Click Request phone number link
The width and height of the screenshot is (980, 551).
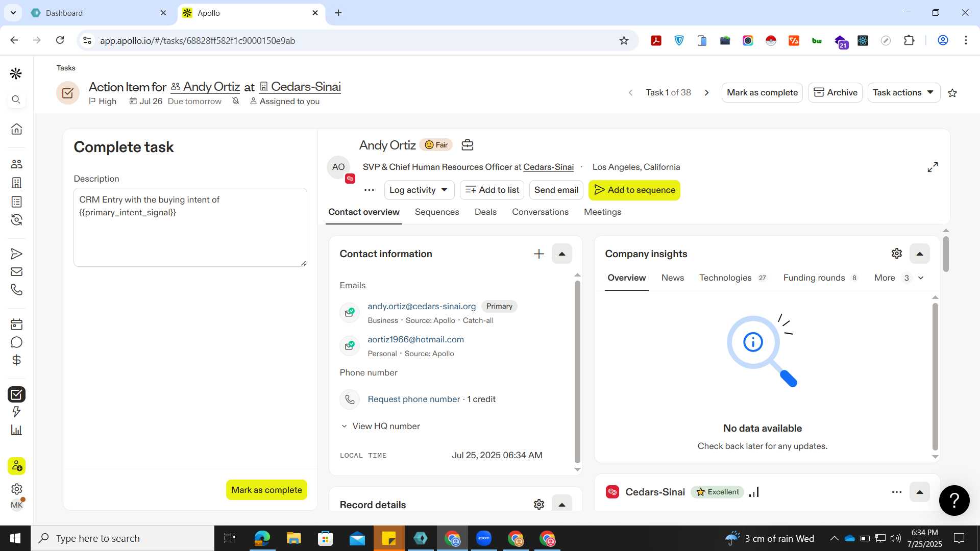[414, 399]
